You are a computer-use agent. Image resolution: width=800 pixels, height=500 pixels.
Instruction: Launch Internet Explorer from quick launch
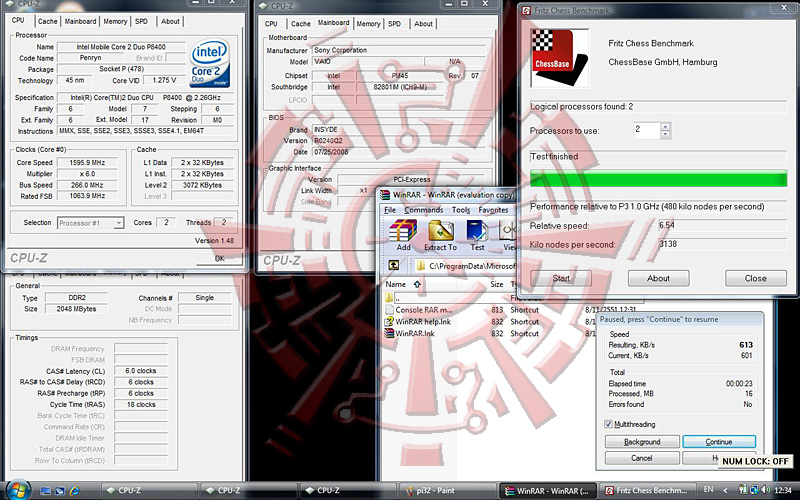[74, 491]
